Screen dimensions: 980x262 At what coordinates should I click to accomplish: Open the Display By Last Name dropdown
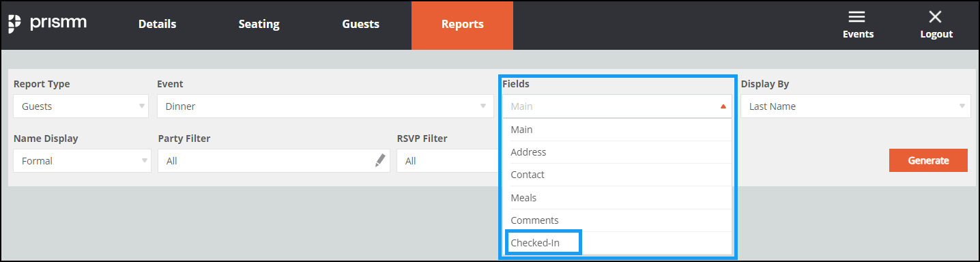coord(856,106)
